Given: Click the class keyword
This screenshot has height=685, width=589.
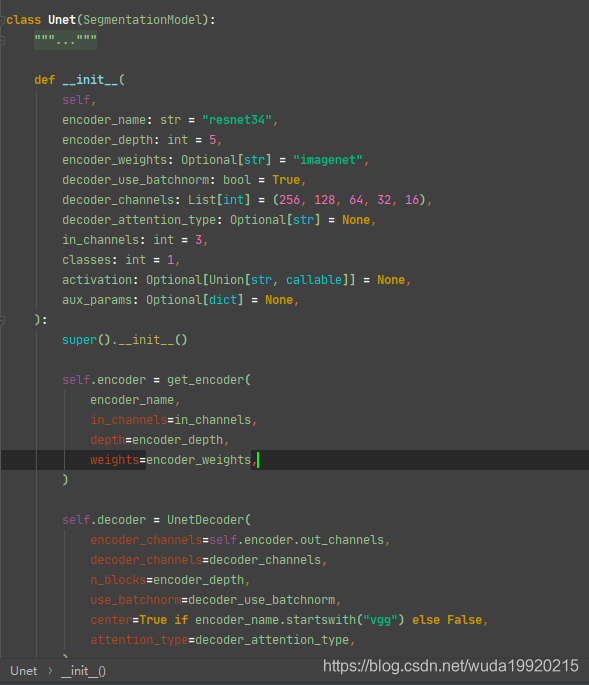Looking at the screenshot, I should 24,20.
